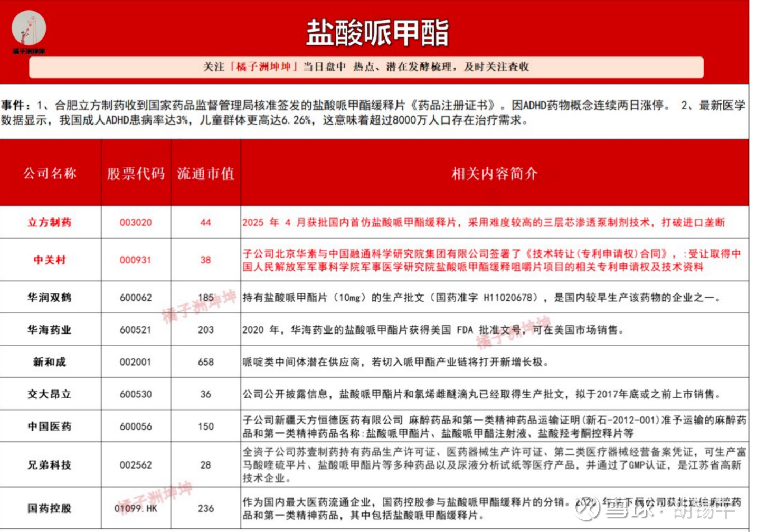This screenshot has width=757, height=532.
Task: Select market value 38 for 中关村
Action: (x=206, y=260)
